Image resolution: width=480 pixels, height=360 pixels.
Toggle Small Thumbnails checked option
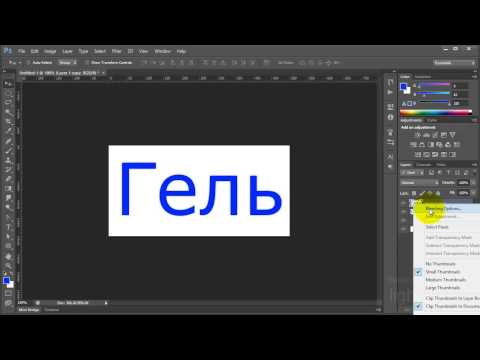[x=442, y=272]
